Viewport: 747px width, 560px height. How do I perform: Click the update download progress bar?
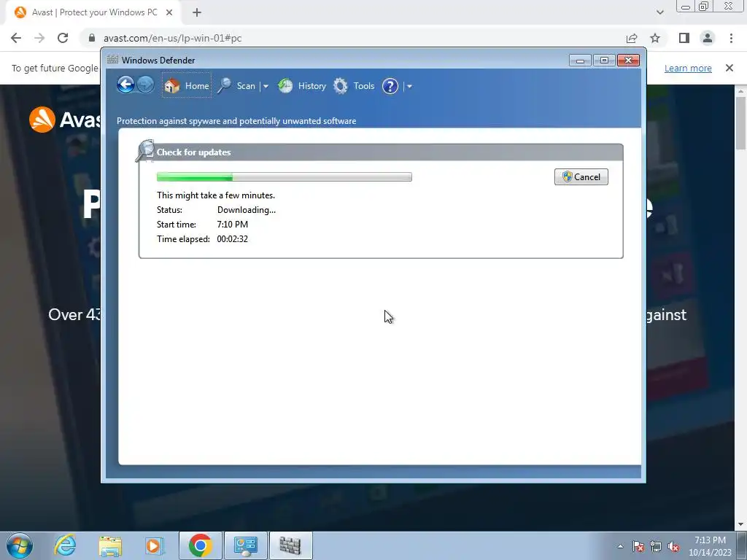(285, 176)
